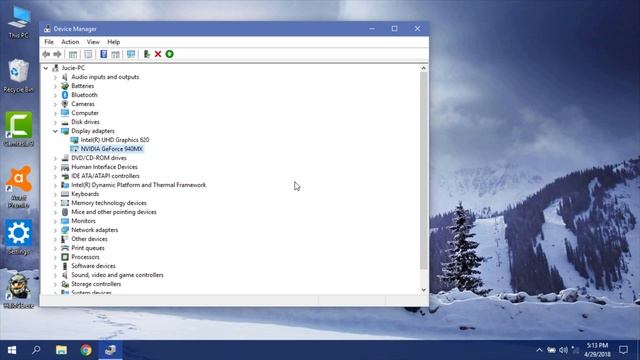Open the Action Center notification icon
This screenshot has width=640, height=360.
623,350
